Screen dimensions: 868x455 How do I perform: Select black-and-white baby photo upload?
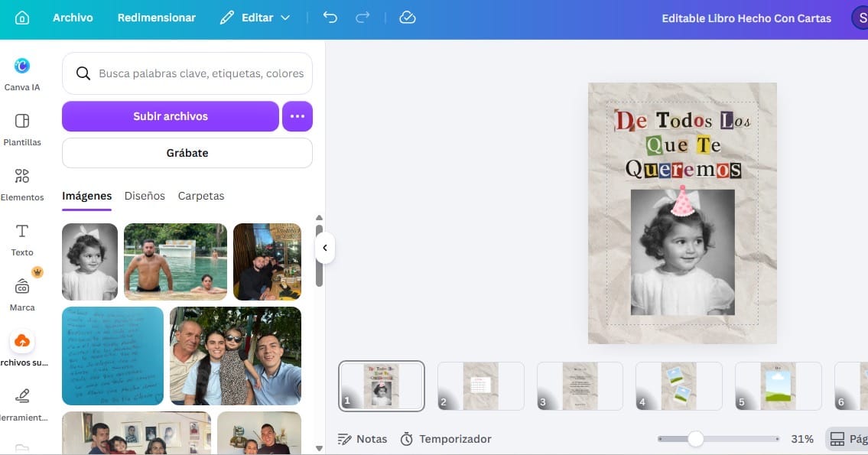coord(89,262)
